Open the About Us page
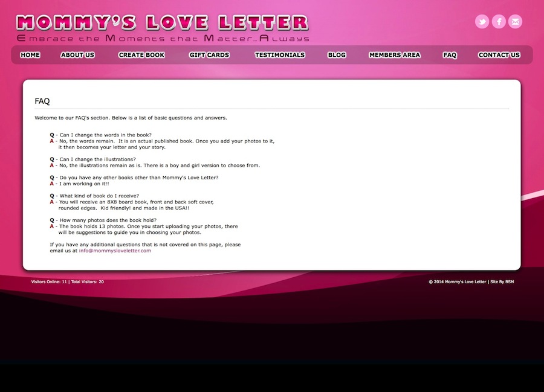The height and width of the screenshot is (392, 544). pos(78,55)
